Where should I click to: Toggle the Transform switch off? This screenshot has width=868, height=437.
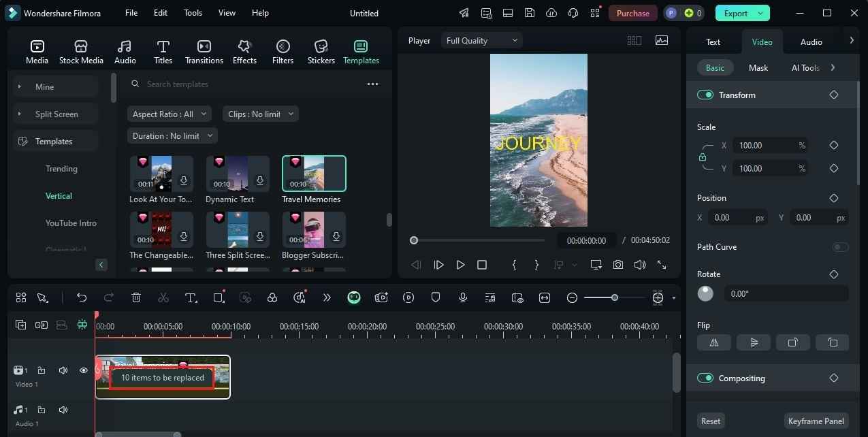[705, 95]
